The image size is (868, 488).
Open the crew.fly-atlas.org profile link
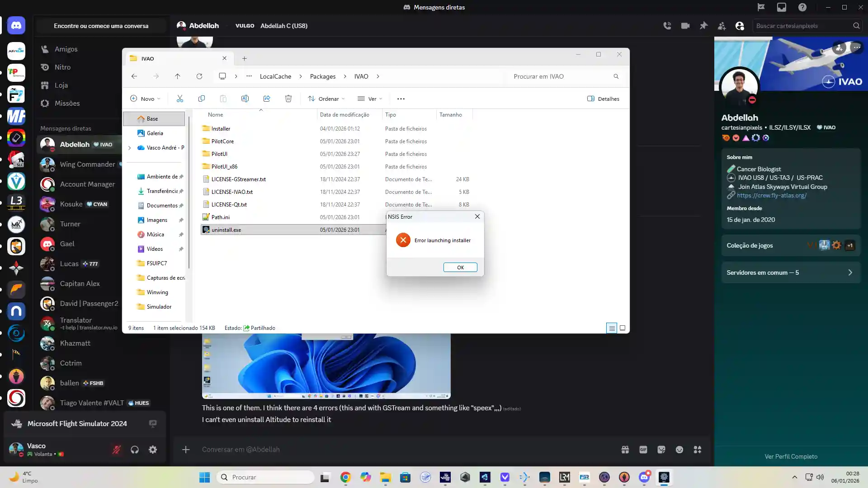[x=771, y=196]
